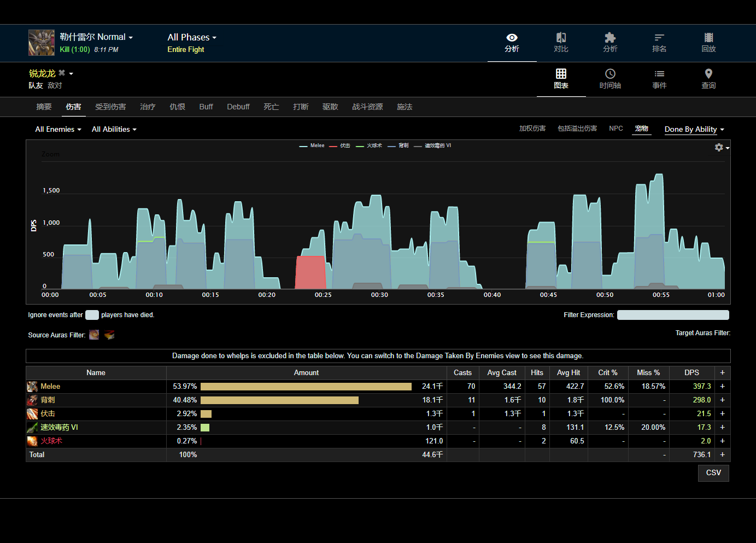Screen dimensions: 756x543
Task: Toggle the 宠物 pets option
Action: tap(641, 129)
